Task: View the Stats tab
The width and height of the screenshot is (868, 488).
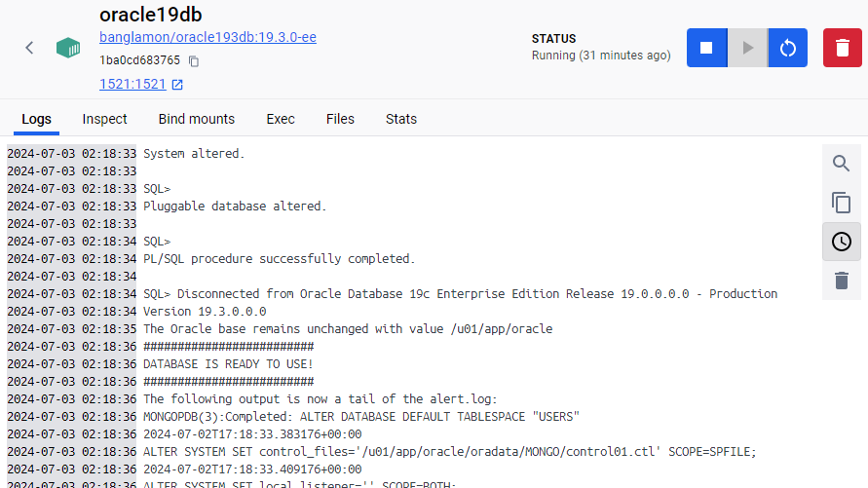Action: coord(401,119)
